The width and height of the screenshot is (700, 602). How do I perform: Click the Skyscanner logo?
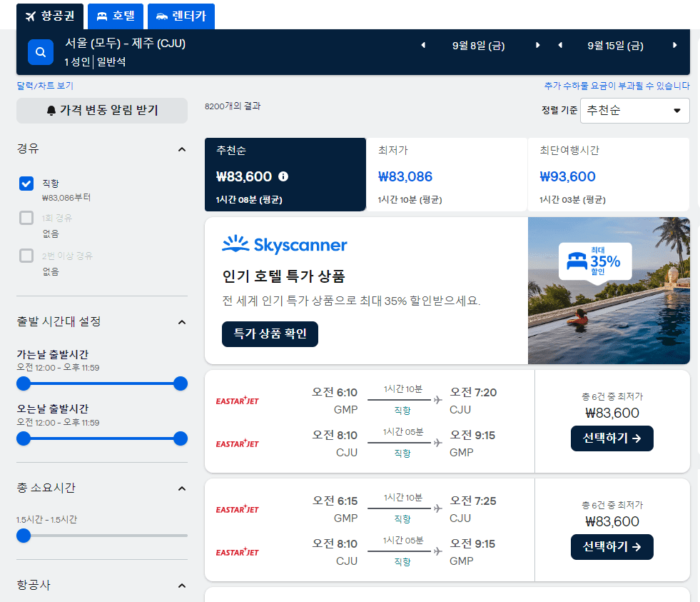[x=284, y=245]
